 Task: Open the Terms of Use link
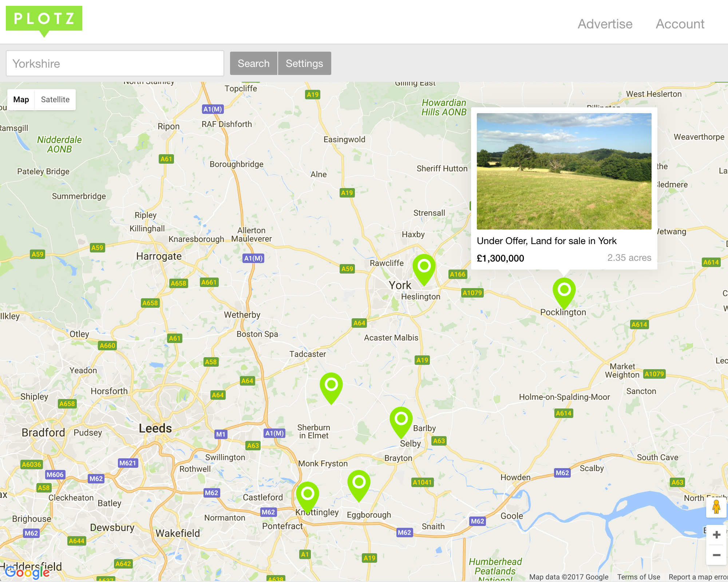(x=638, y=577)
